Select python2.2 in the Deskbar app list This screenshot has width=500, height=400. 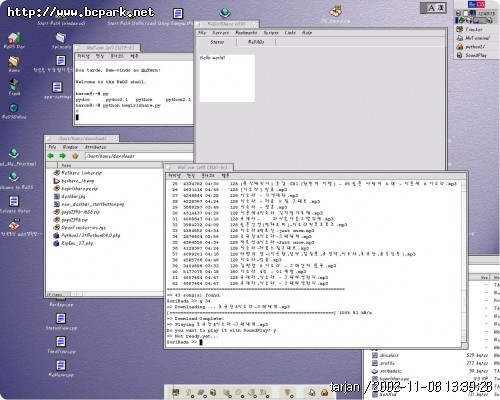(x=475, y=47)
